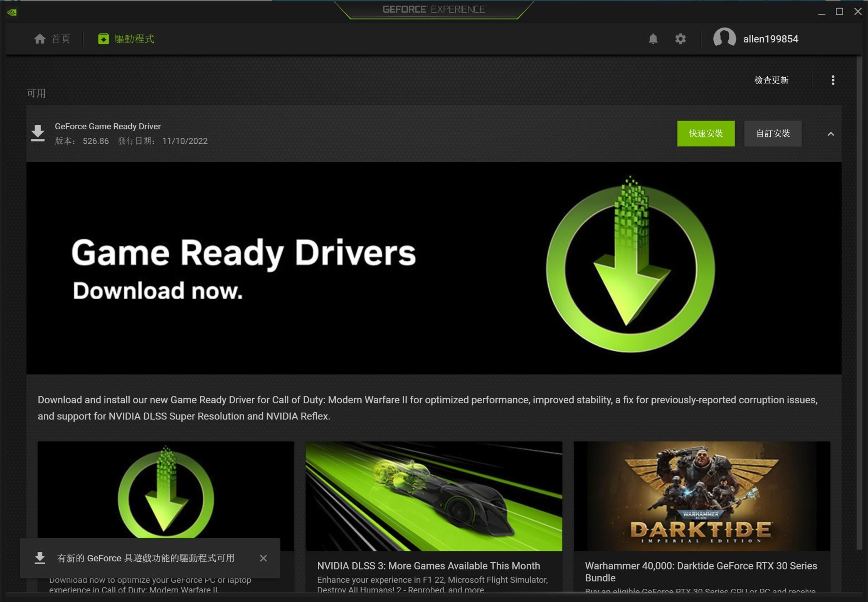Dismiss the new driver notification toast

(264, 558)
